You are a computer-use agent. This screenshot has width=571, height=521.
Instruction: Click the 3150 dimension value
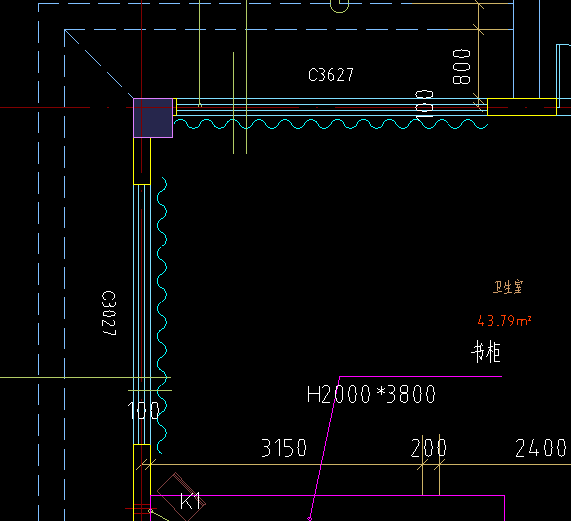coord(284,448)
